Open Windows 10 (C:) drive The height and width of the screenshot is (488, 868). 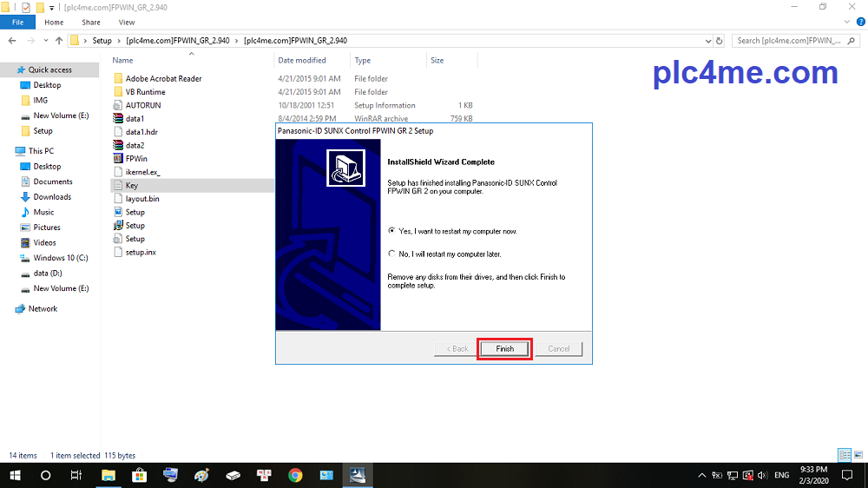point(61,258)
